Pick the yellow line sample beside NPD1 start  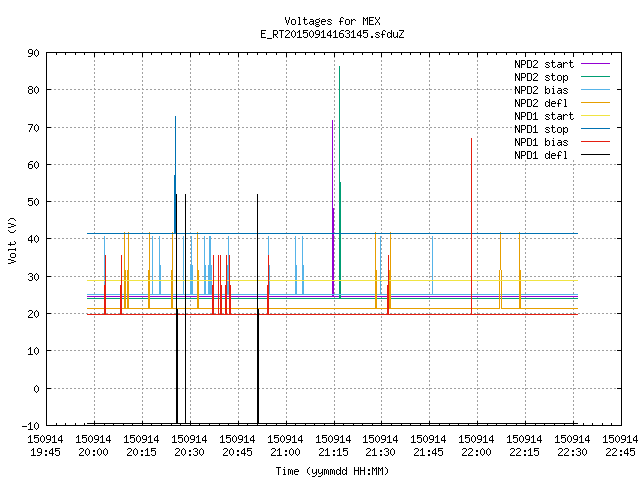coord(596,116)
